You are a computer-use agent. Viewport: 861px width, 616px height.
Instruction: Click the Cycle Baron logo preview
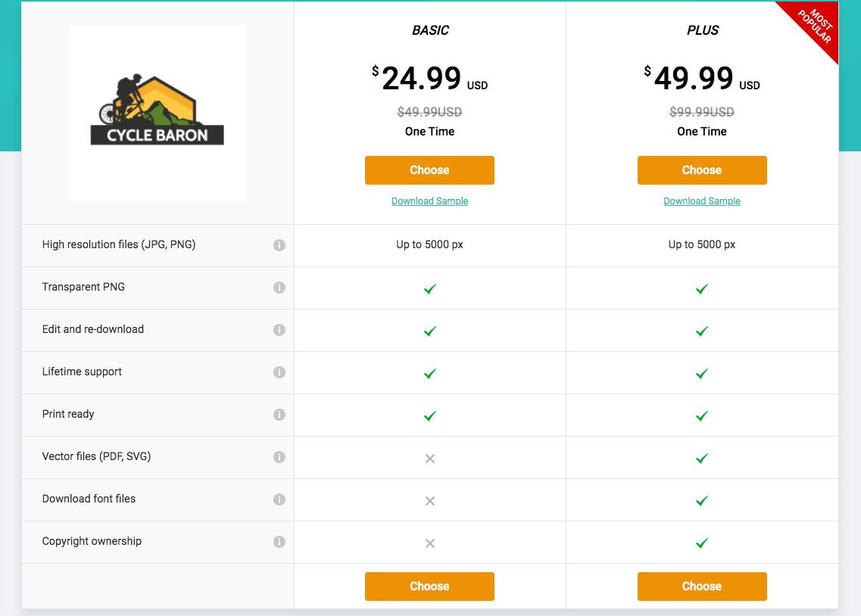pos(158,114)
